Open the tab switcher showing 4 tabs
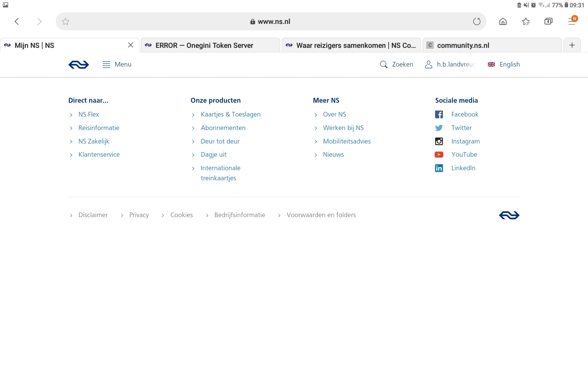This screenshot has width=588, height=368. pyautogui.click(x=548, y=21)
